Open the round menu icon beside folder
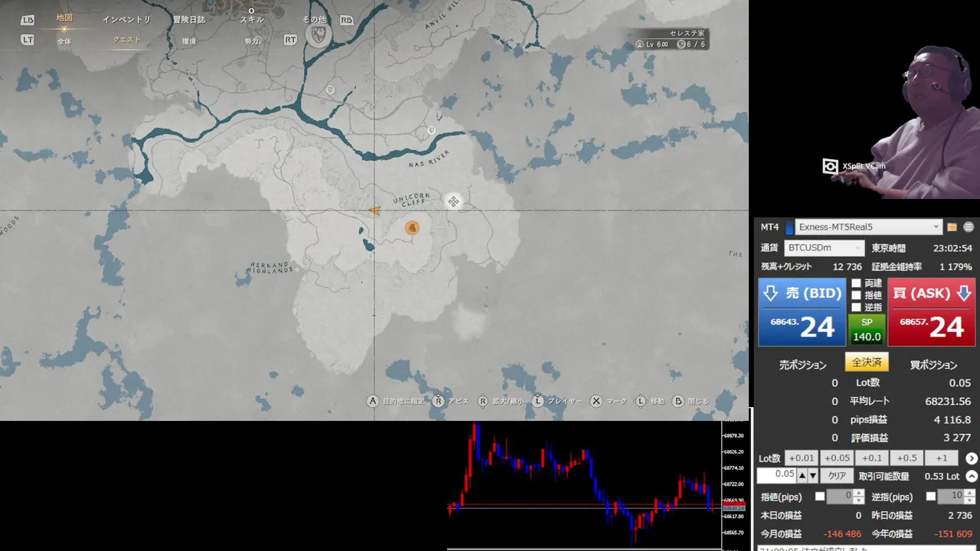Screen dimensions: 980x551 click(969, 227)
